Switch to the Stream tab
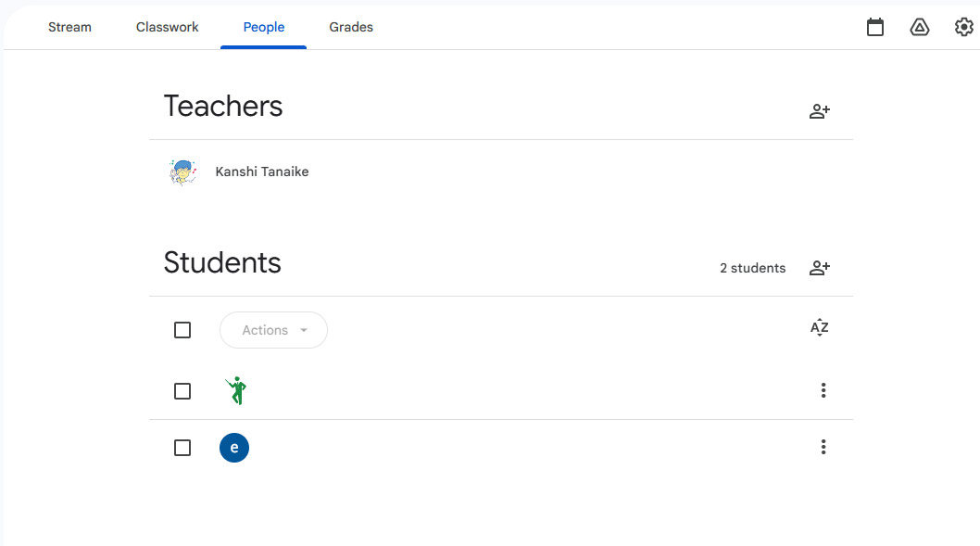Image resolution: width=980 pixels, height=546 pixels. coord(70,27)
